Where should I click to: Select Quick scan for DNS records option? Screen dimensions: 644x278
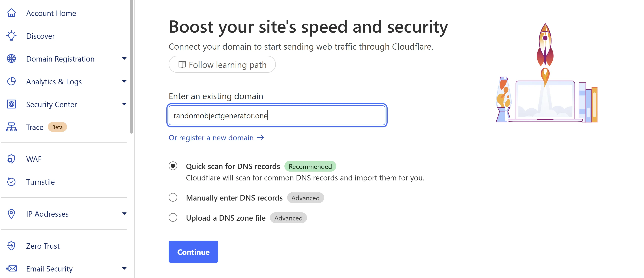pyautogui.click(x=173, y=166)
